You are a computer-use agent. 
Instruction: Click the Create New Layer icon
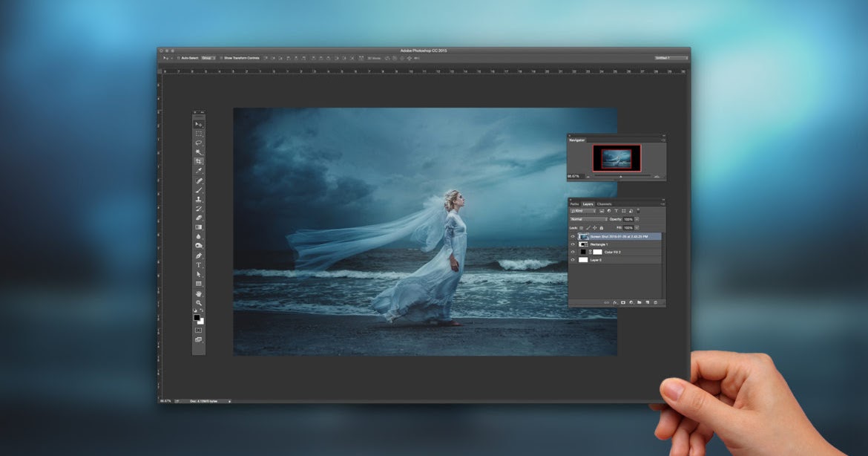tap(647, 302)
